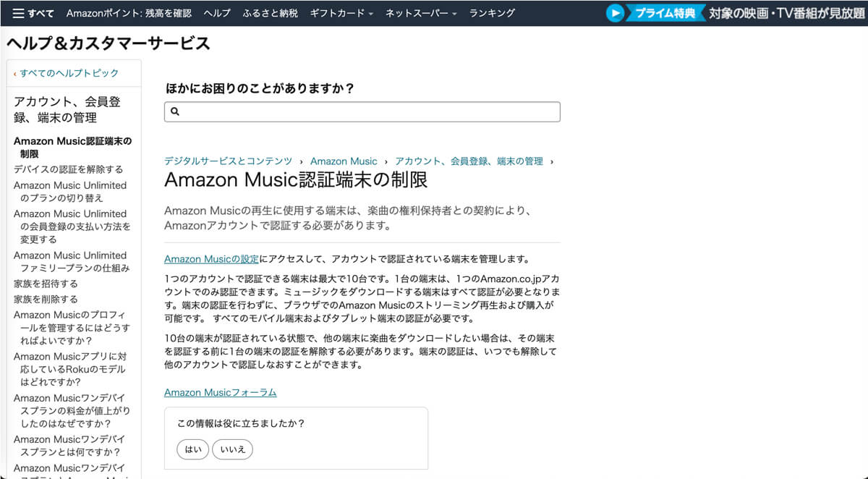Image resolution: width=868 pixels, height=479 pixels.
Task: Click the Prime play icon in banner
Action: [x=615, y=13]
